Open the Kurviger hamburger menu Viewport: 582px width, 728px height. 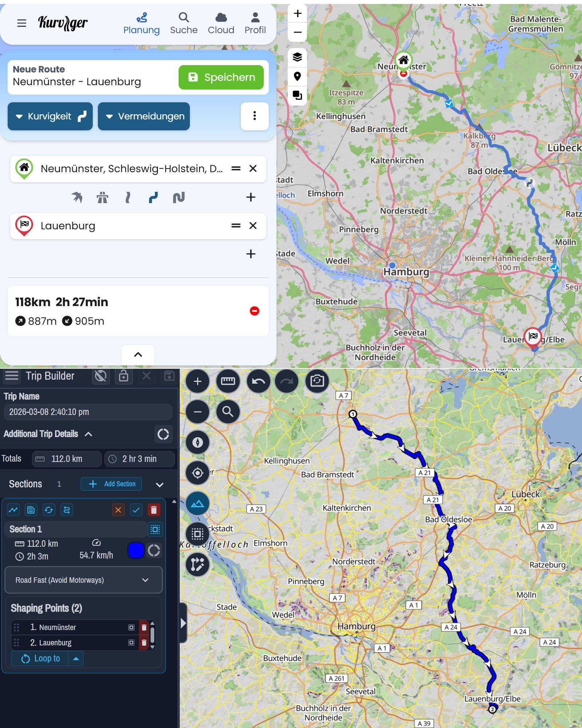click(21, 23)
